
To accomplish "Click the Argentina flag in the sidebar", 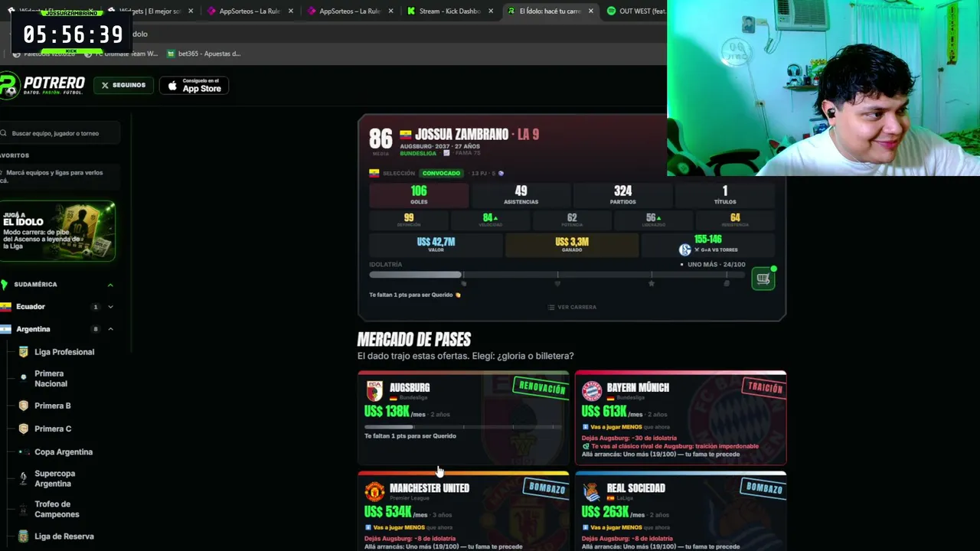I will click(6, 329).
